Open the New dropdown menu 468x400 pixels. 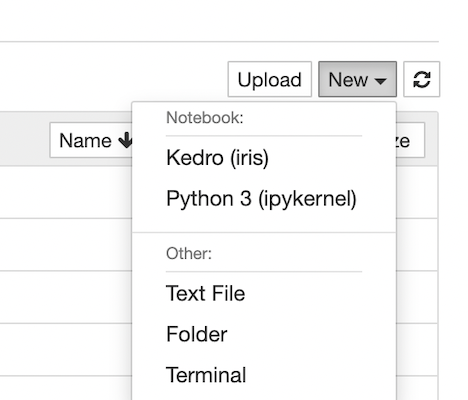tap(357, 79)
